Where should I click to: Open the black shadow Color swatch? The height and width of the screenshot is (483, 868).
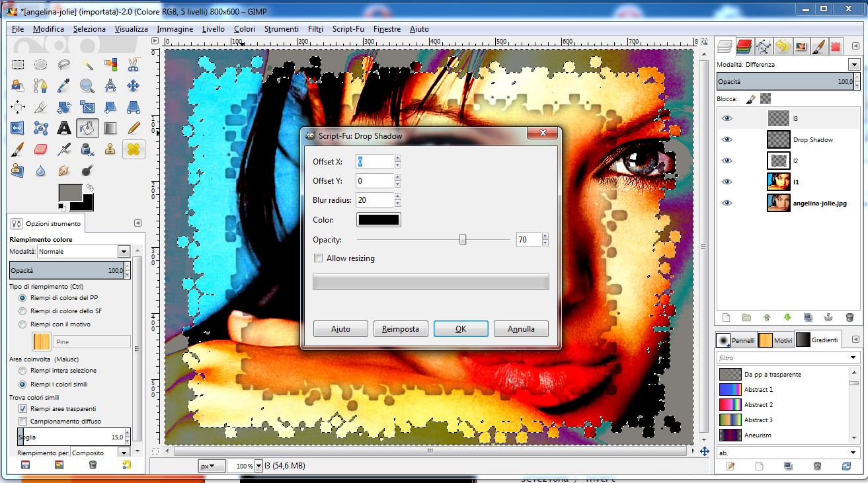point(378,220)
